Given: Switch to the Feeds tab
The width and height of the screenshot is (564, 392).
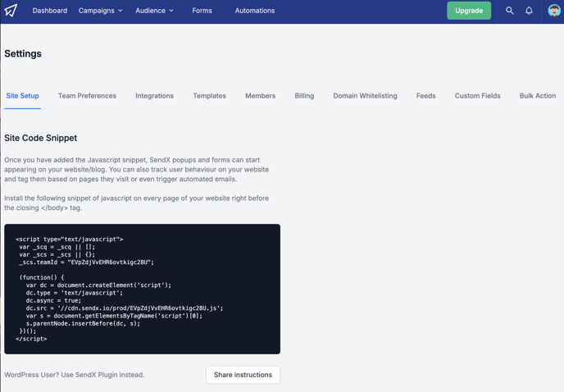Looking at the screenshot, I should pos(426,96).
